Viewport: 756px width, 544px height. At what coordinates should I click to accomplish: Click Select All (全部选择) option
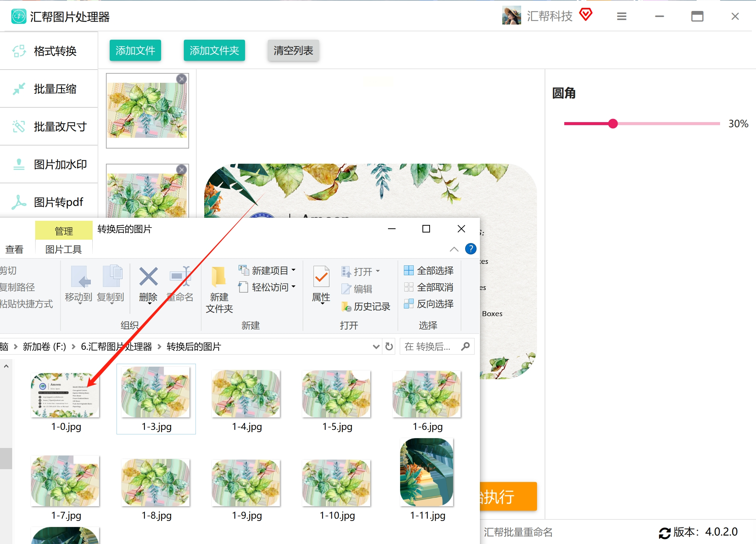(x=429, y=271)
